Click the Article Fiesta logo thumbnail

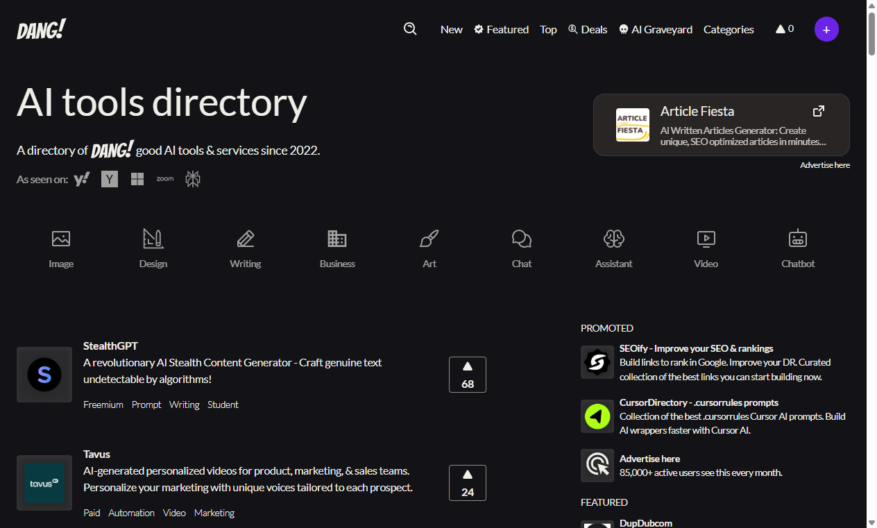[x=633, y=125]
